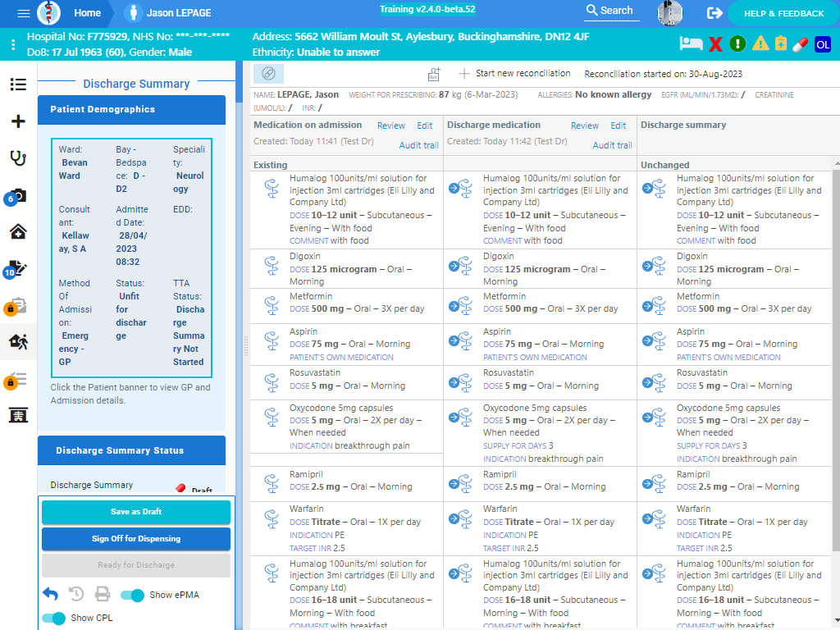
Task: Click Ready for Discharge button
Action: pyautogui.click(x=136, y=565)
